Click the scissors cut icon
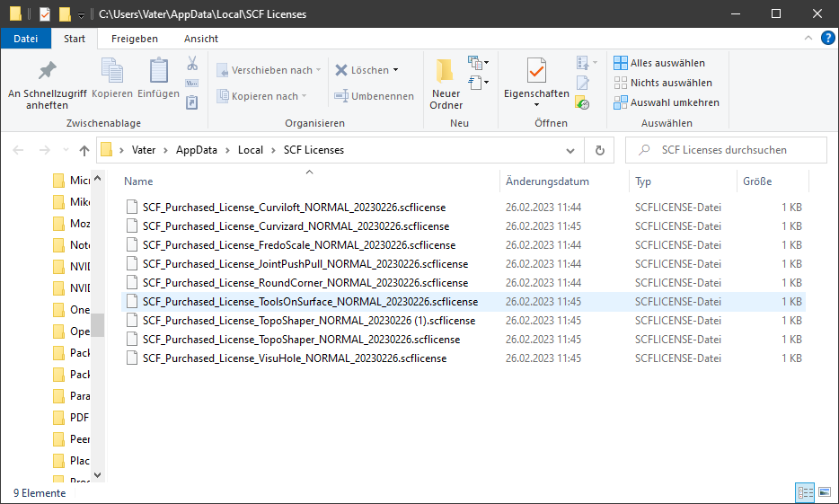 click(x=192, y=64)
